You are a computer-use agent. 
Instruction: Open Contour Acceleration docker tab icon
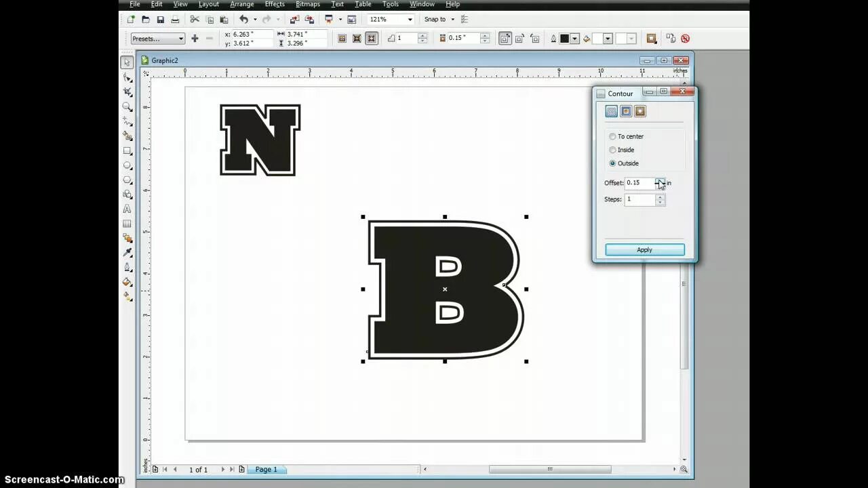coord(640,111)
